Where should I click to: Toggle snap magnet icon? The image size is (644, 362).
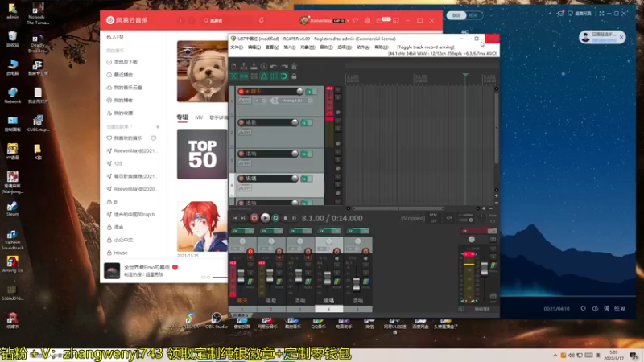click(x=284, y=76)
